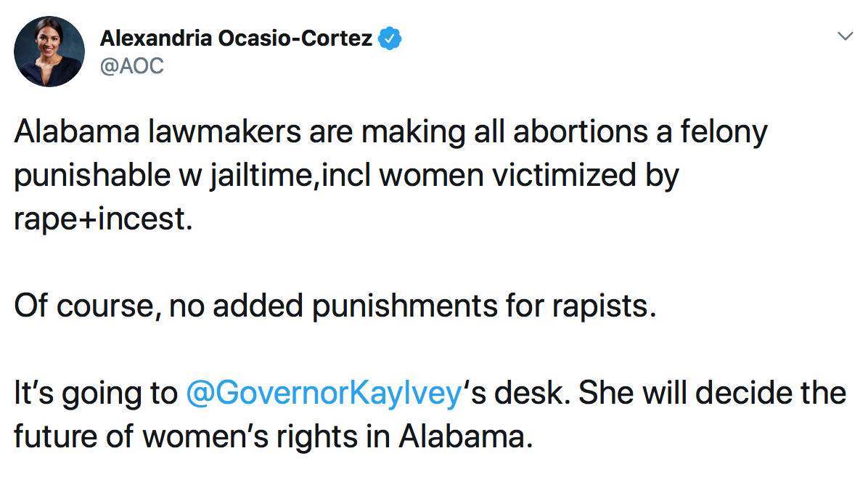Click the blue verified checkmark badge
868x488 pixels.
(390, 38)
